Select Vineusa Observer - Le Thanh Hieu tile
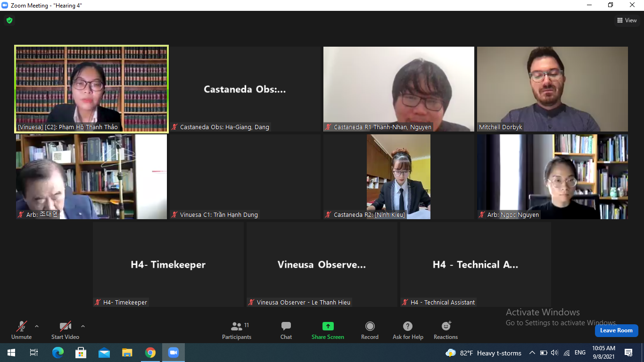This screenshot has height=362, width=644. pos(322,264)
